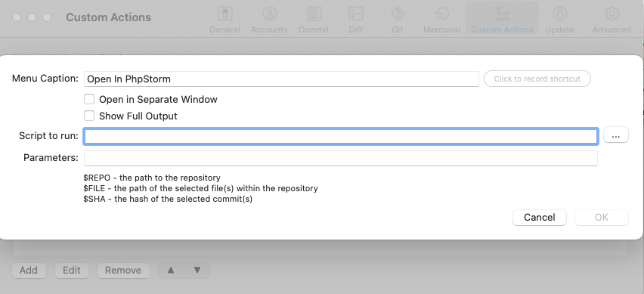Open the Diff preferences tab

[356, 20]
